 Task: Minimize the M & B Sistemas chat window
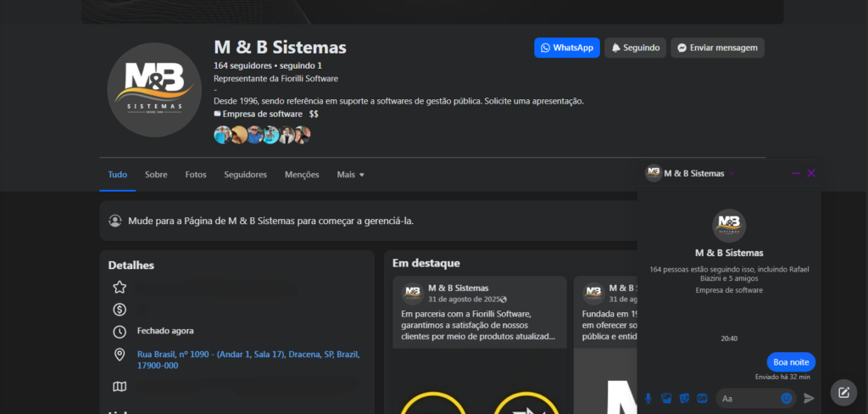[x=795, y=173]
